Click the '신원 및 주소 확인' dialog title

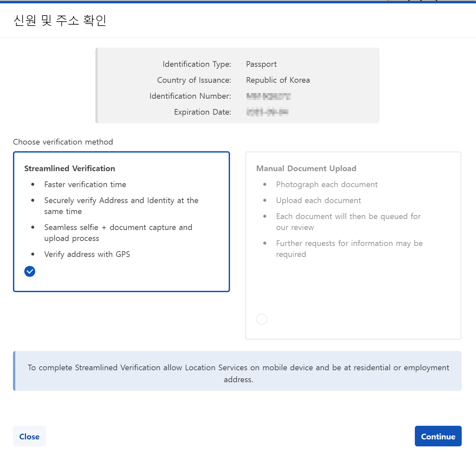(60, 20)
